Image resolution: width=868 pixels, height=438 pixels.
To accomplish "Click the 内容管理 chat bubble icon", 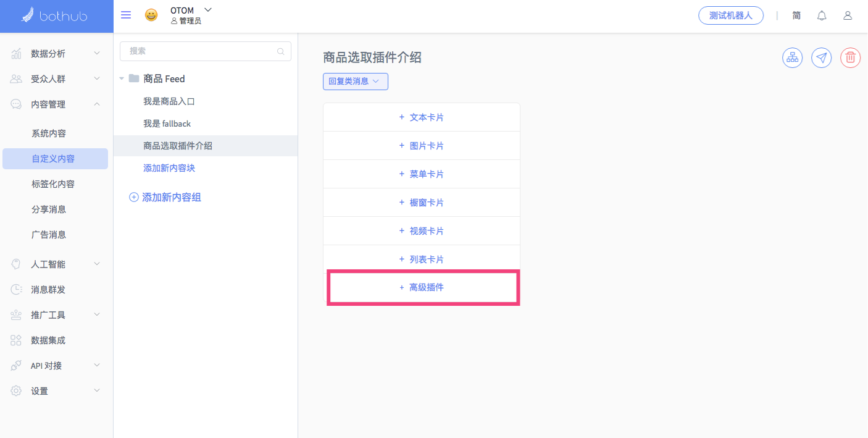I will click(17, 104).
